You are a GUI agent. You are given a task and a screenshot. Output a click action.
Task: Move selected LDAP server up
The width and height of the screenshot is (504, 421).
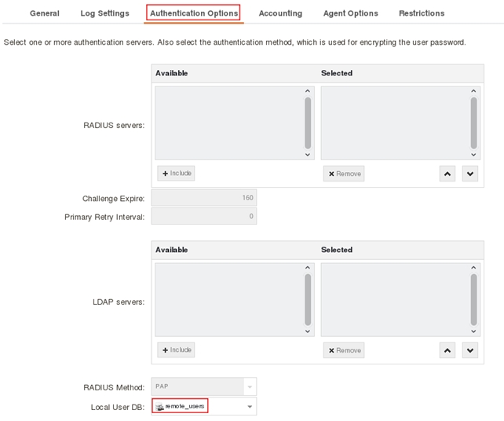click(447, 350)
